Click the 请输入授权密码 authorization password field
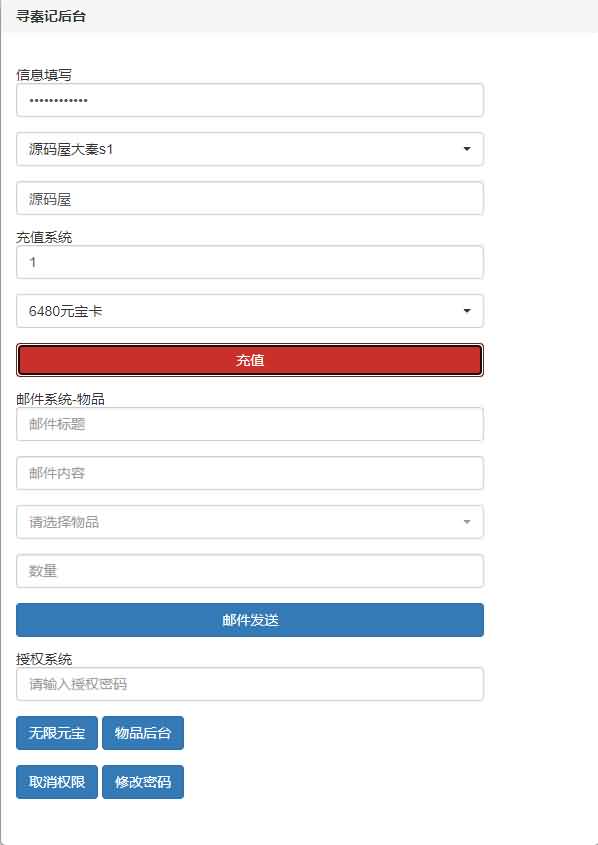The image size is (598, 845). (x=249, y=684)
